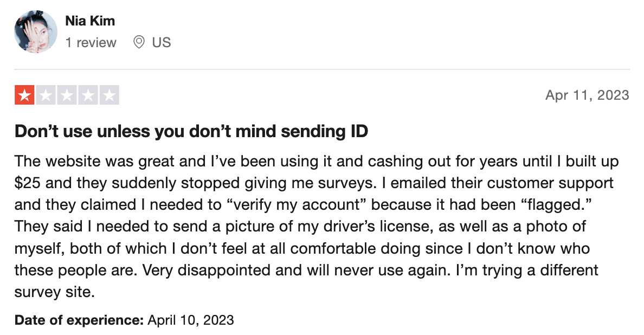This screenshot has height=335, width=644.
Task: Click the horizontal divider below reviewer info
Action: [322, 69]
